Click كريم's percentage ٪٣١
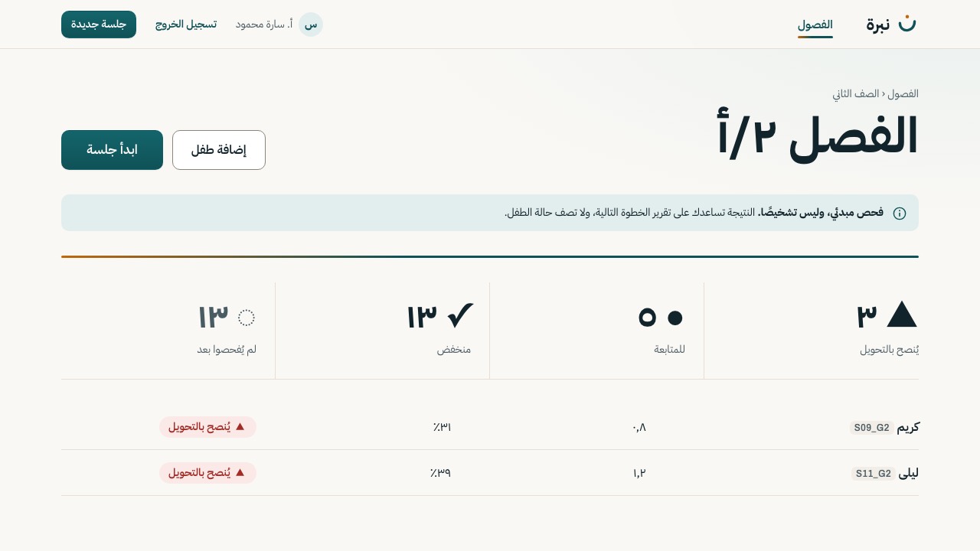The height and width of the screenshot is (551, 980). (442, 427)
